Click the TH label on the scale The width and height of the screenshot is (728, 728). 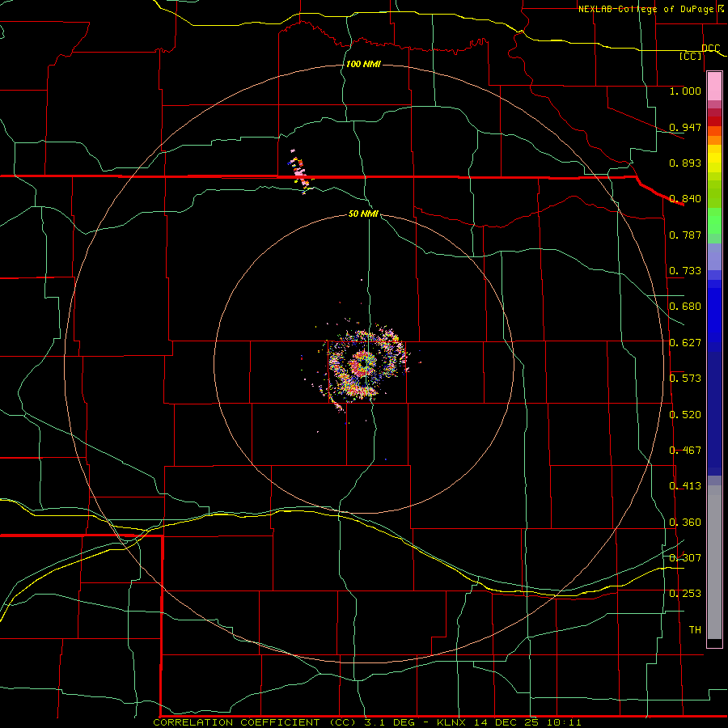(x=695, y=630)
